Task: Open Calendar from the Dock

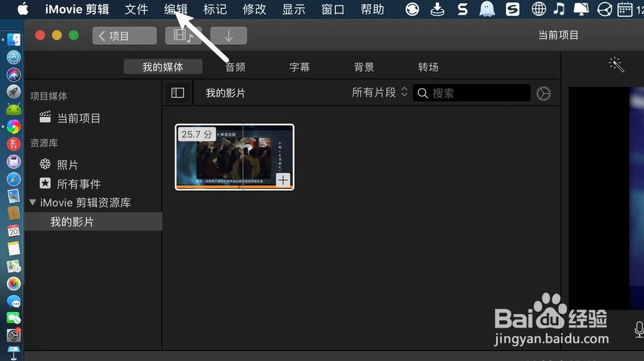Action: pos(14,231)
